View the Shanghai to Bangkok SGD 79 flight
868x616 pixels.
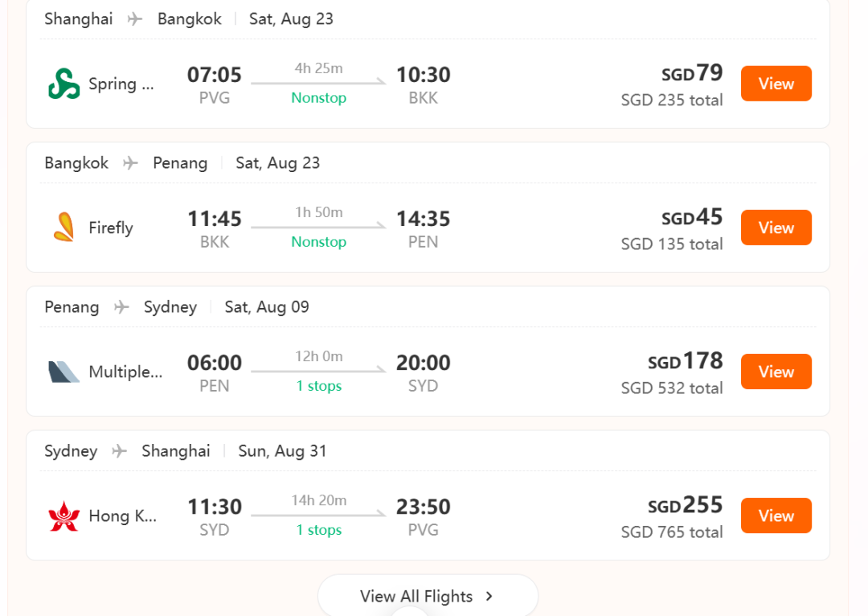[776, 84]
